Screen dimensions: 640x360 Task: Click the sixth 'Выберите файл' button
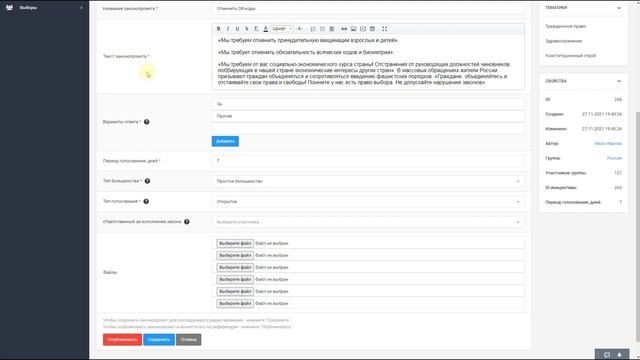pyautogui.click(x=235, y=303)
